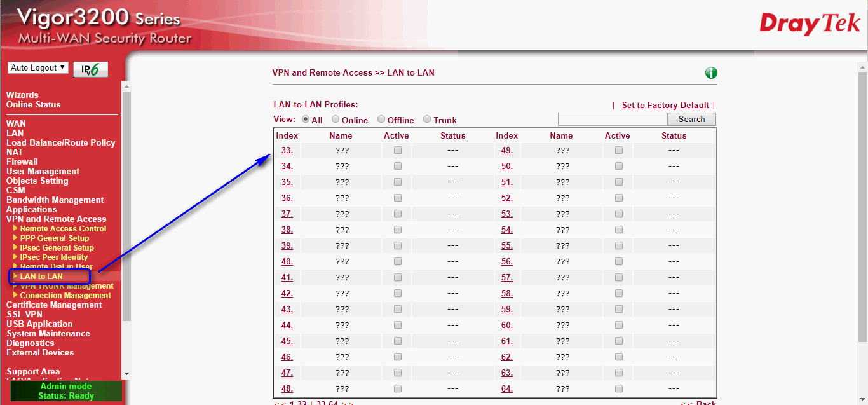Screen dimensions: 868x405
Task: Expand the CSM menu
Action: 16,191
